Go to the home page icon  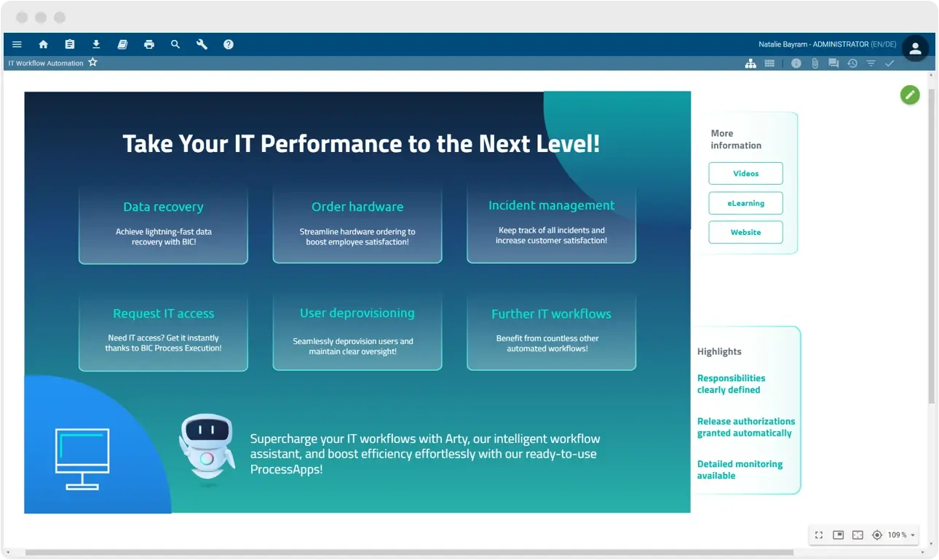(x=43, y=44)
